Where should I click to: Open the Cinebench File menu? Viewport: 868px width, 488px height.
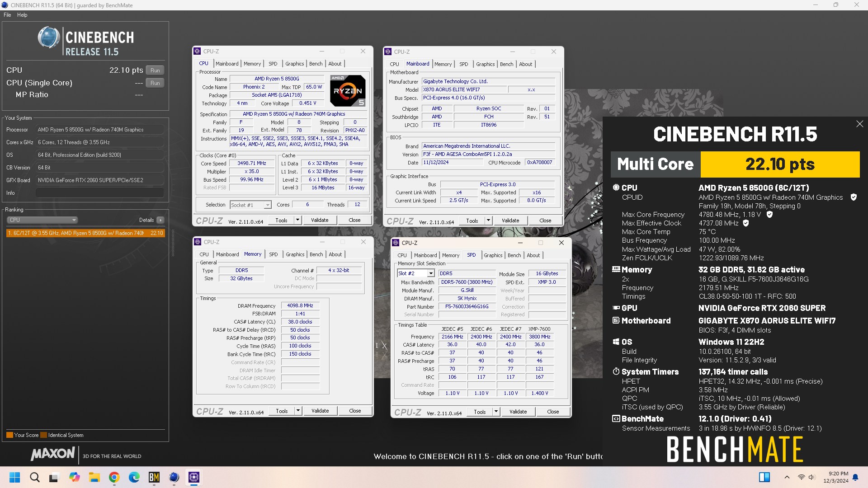7,15
